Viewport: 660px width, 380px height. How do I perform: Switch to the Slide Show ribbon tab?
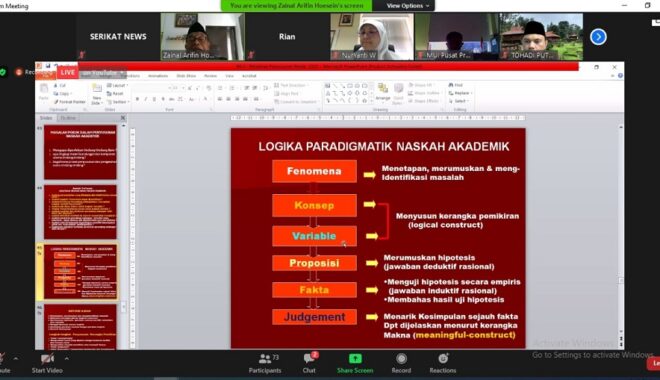(x=186, y=76)
